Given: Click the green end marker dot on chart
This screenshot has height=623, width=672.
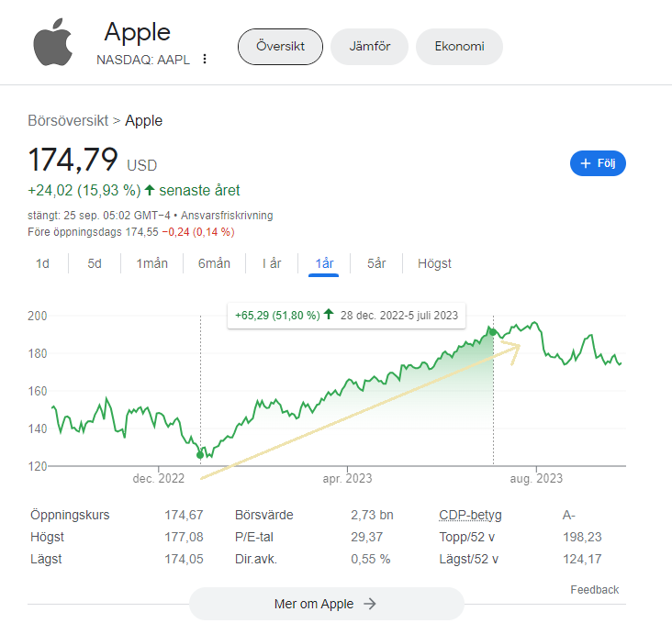Looking at the screenshot, I should 493,331.
